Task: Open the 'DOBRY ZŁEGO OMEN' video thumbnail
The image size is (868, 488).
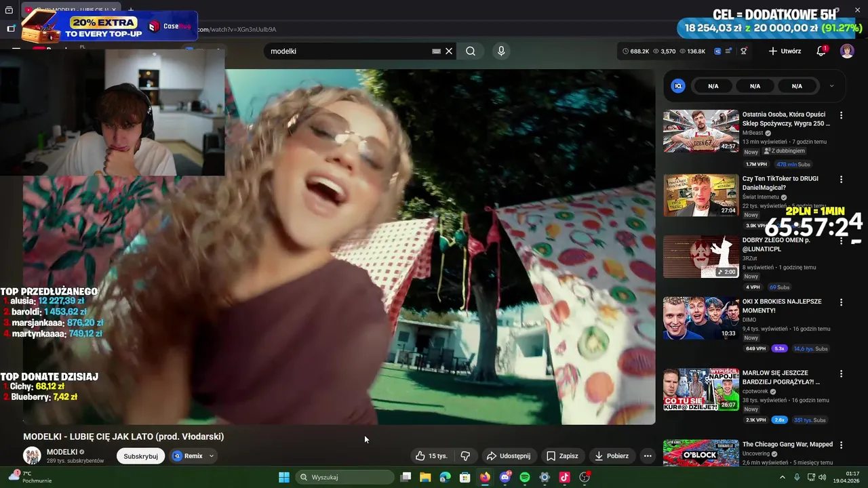Action: [x=701, y=257]
